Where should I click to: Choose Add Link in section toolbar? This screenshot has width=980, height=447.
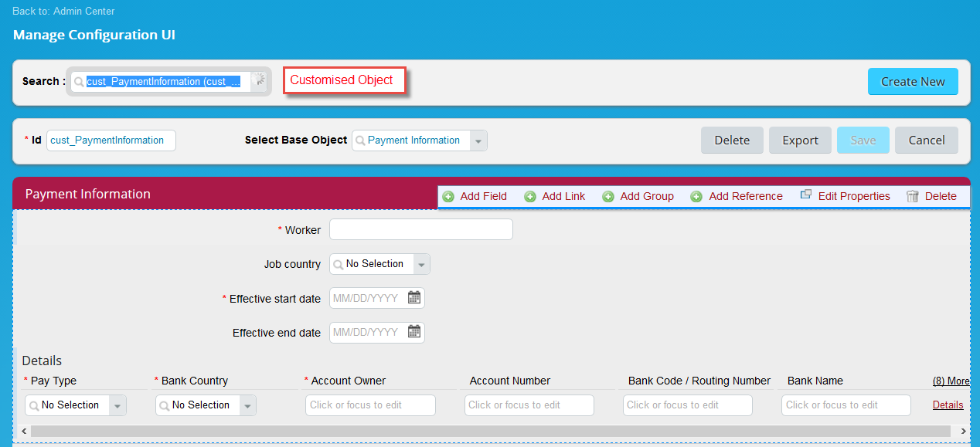coord(563,196)
